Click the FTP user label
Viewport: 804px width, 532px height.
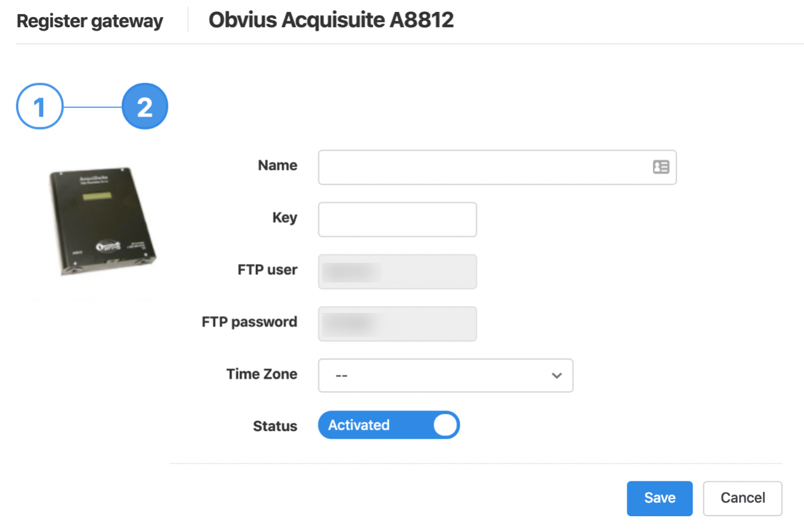click(267, 270)
